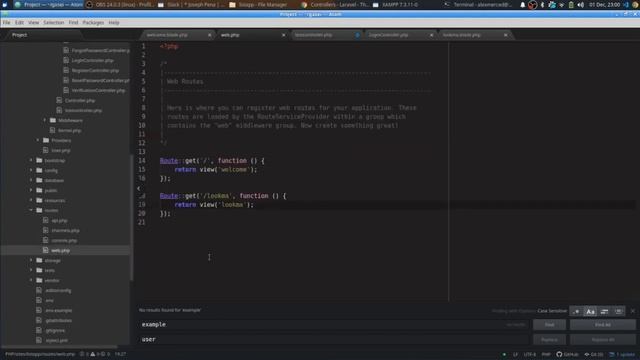Open the Help menu
The height and width of the screenshot is (360, 640).
tap(114, 23)
